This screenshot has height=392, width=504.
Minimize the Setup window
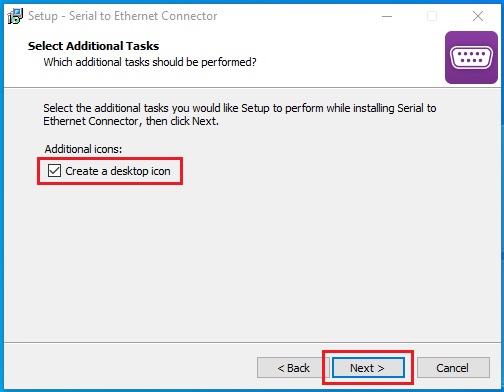[x=387, y=16]
